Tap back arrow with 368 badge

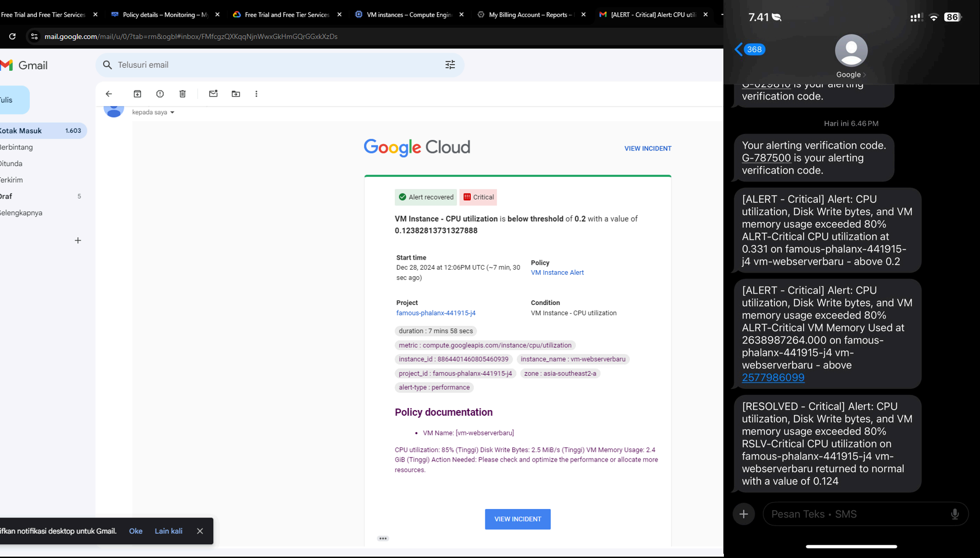tap(750, 49)
